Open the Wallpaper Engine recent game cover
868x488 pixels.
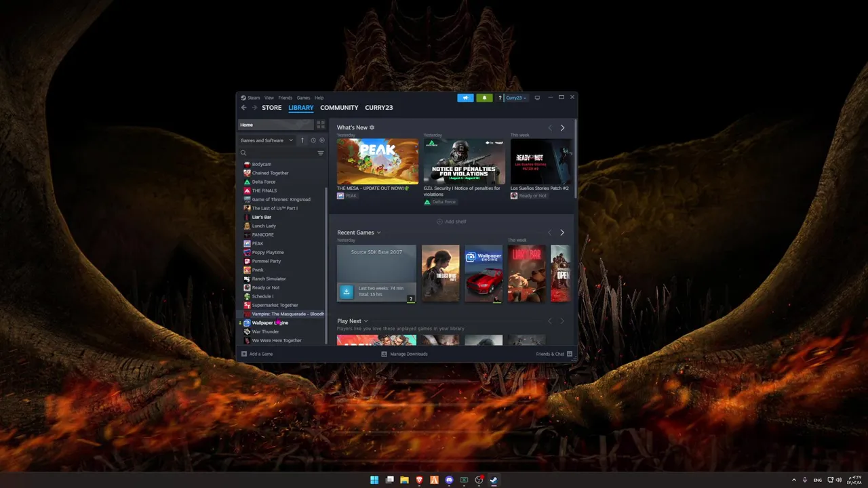(484, 273)
